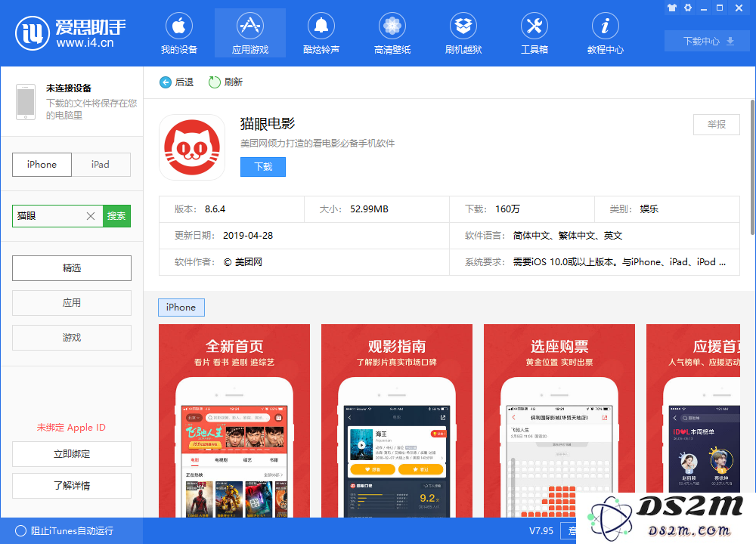Select the iPhone screenshots tab
The height and width of the screenshot is (544, 756).
pos(181,308)
